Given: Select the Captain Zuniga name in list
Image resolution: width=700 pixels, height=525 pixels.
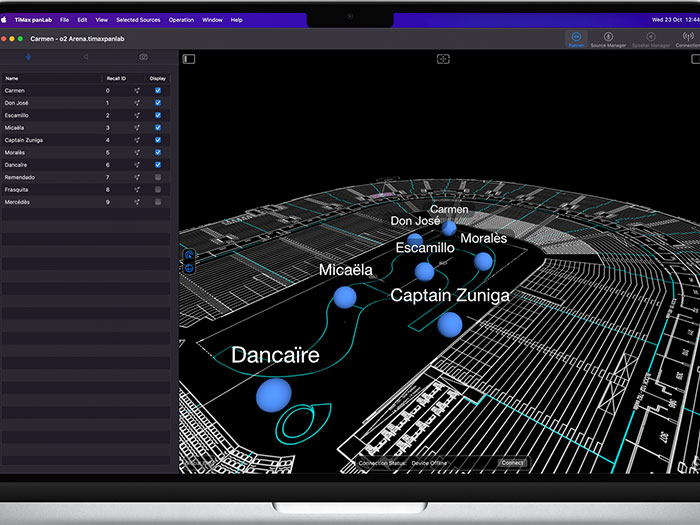Looking at the screenshot, I should click(24, 140).
